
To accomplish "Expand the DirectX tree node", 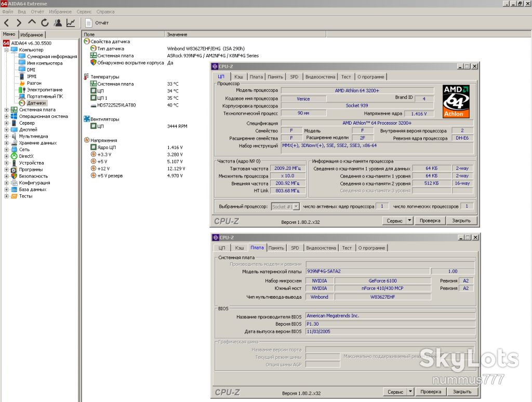I will [x=6, y=156].
